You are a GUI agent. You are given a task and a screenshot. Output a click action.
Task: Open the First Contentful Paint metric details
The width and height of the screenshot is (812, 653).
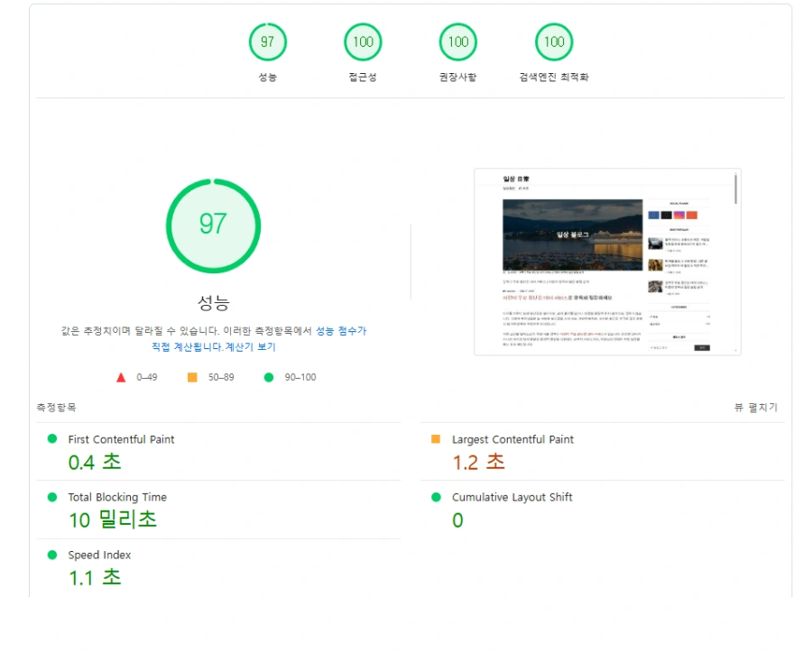click(x=125, y=439)
